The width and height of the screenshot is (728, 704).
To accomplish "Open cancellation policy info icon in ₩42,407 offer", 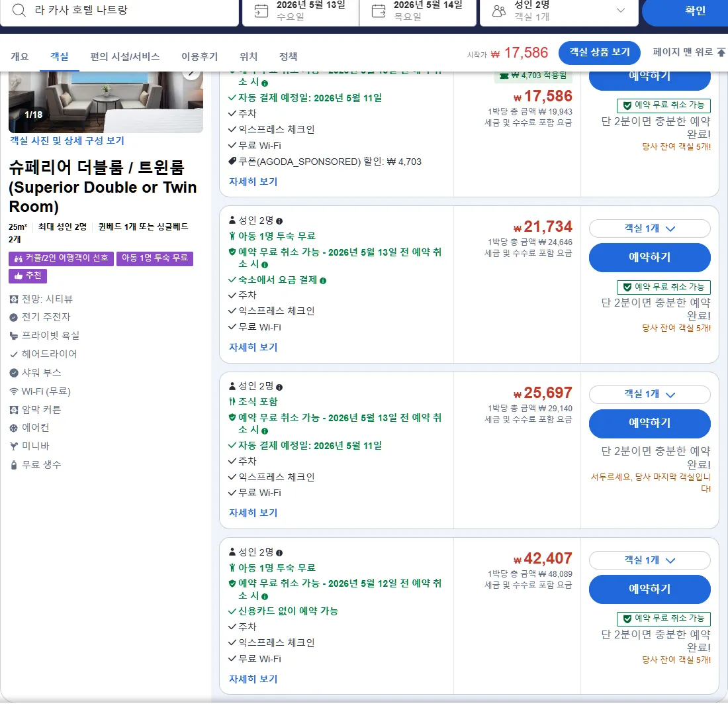I will pyautogui.click(x=265, y=597).
